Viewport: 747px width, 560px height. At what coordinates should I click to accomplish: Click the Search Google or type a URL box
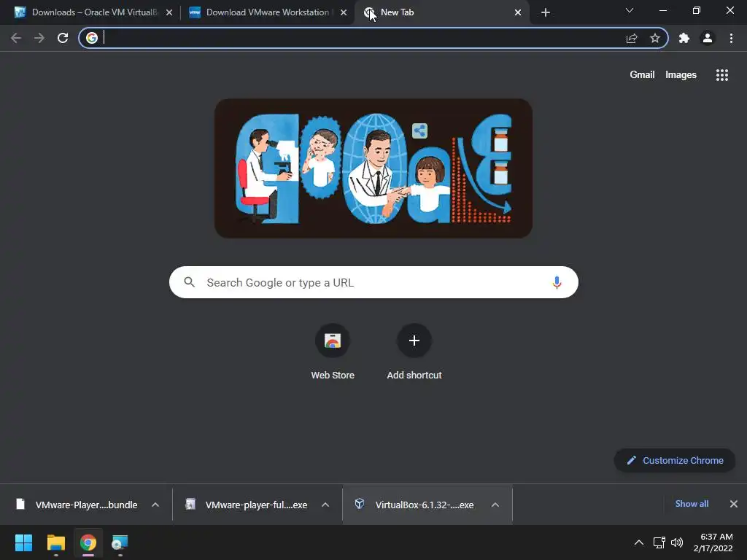coord(373,282)
